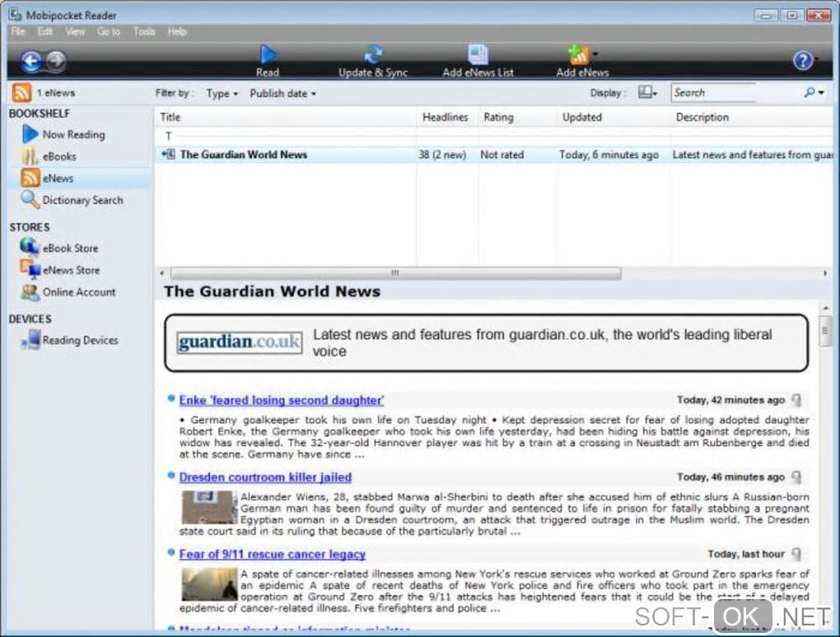Click Add eNews List icon
The height and width of the screenshot is (637, 840).
478,54
